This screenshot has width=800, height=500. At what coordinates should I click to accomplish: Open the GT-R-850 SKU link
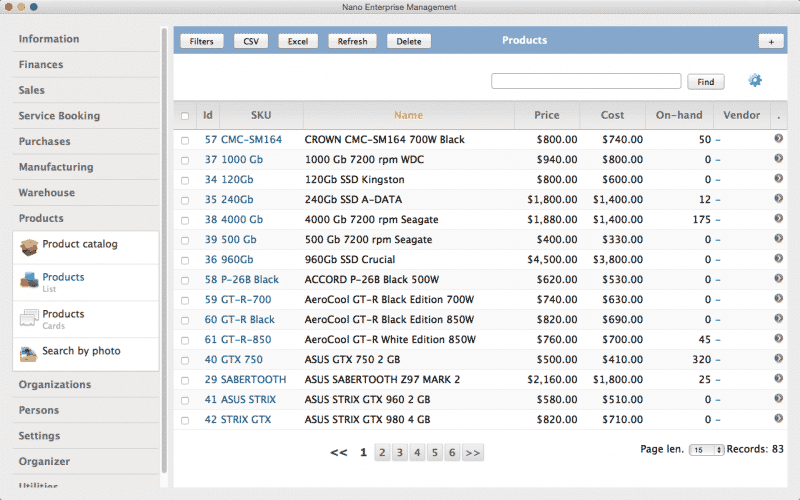(x=247, y=340)
